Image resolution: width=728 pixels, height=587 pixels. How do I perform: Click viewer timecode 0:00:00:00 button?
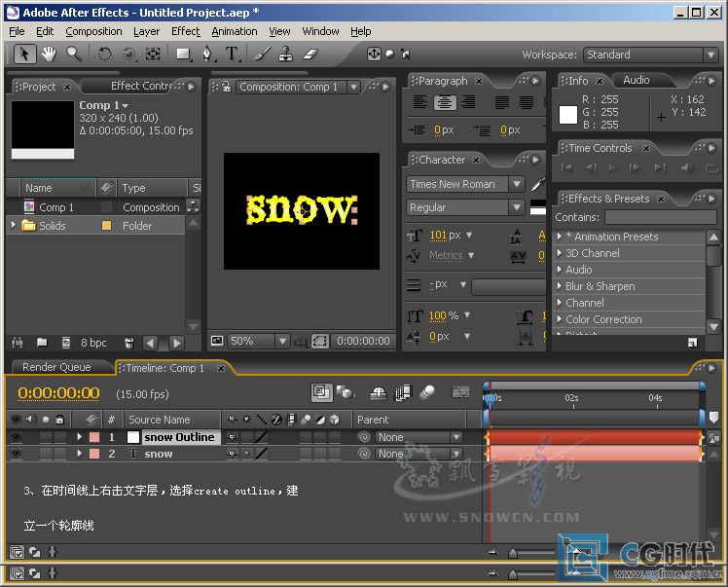(363, 342)
